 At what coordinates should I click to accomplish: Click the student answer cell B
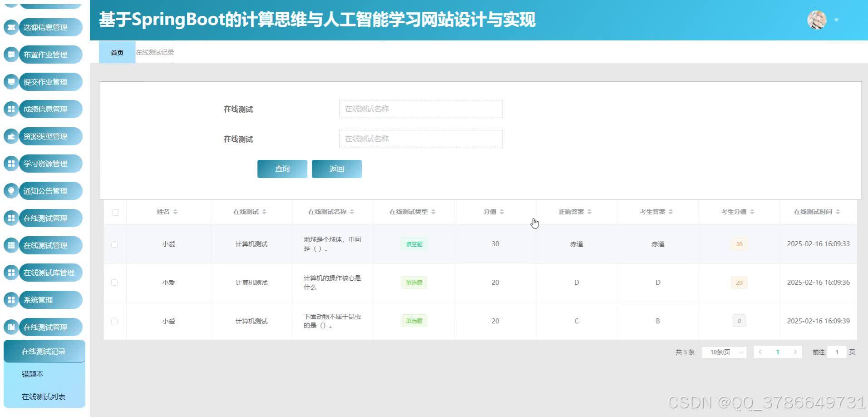(658, 321)
